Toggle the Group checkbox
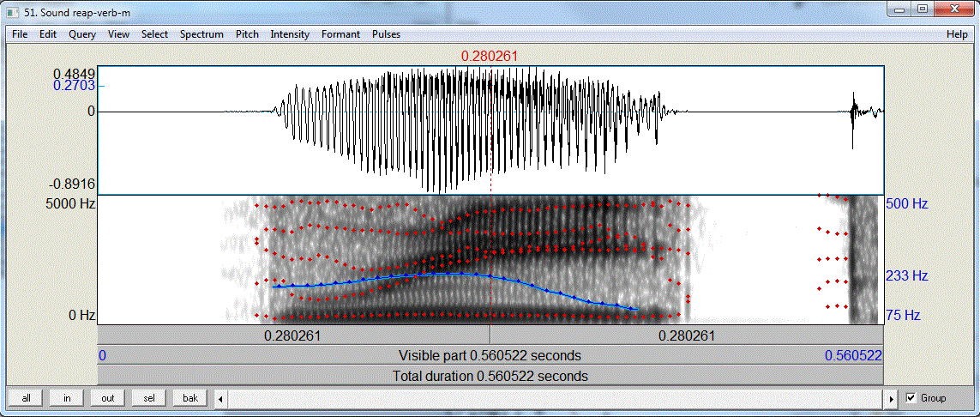The width and height of the screenshot is (980, 417). (911, 397)
